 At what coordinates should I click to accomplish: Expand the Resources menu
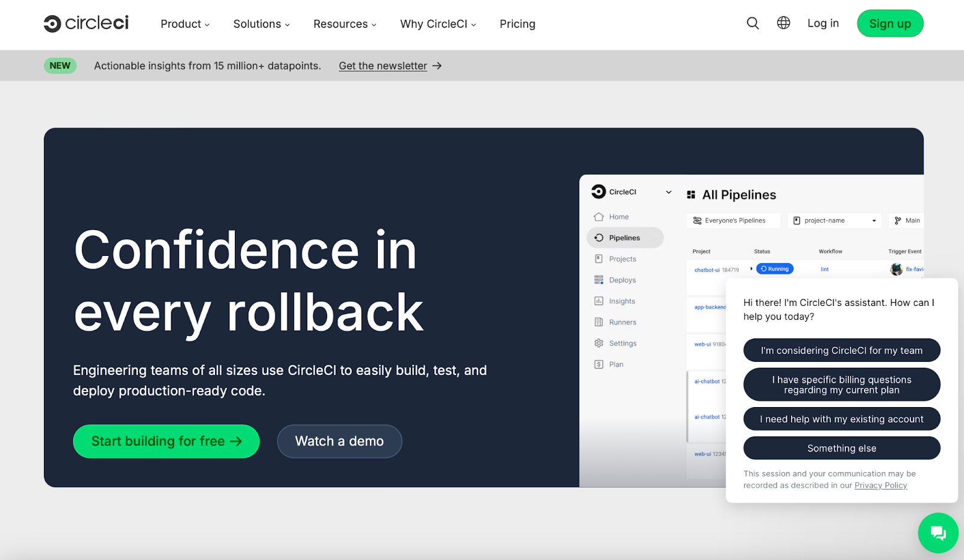click(345, 24)
